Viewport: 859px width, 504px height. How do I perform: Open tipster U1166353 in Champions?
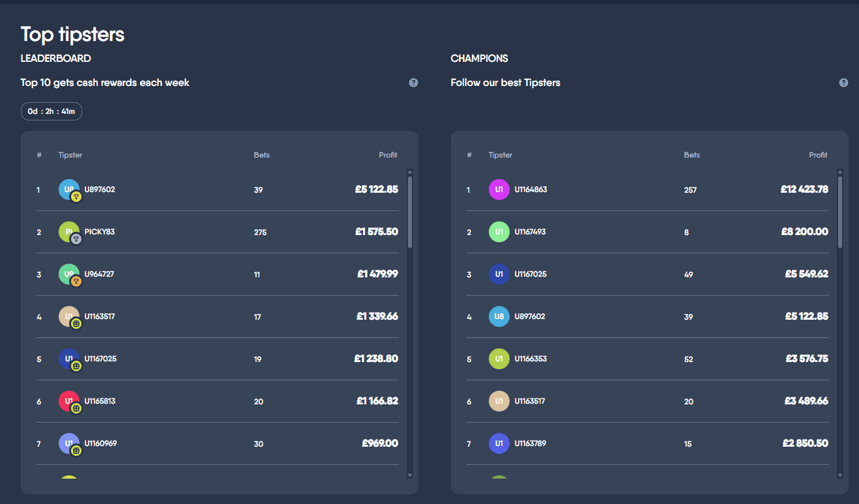coord(531,359)
